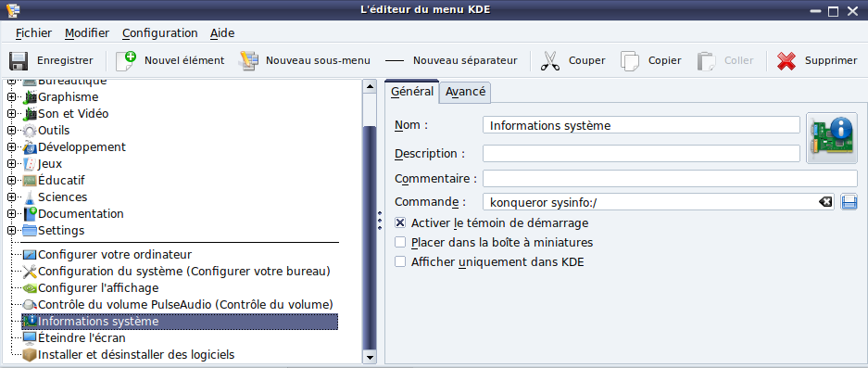
Task: Check Afficher uniquement dans KDE
Action: click(400, 261)
